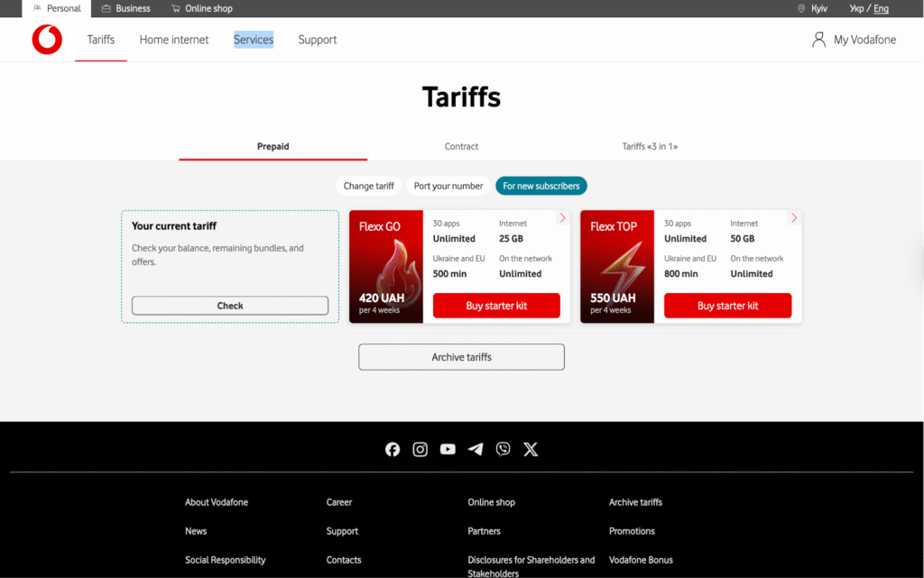Select the Personal top tab
The height and width of the screenshot is (578, 924).
click(x=57, y=8)
